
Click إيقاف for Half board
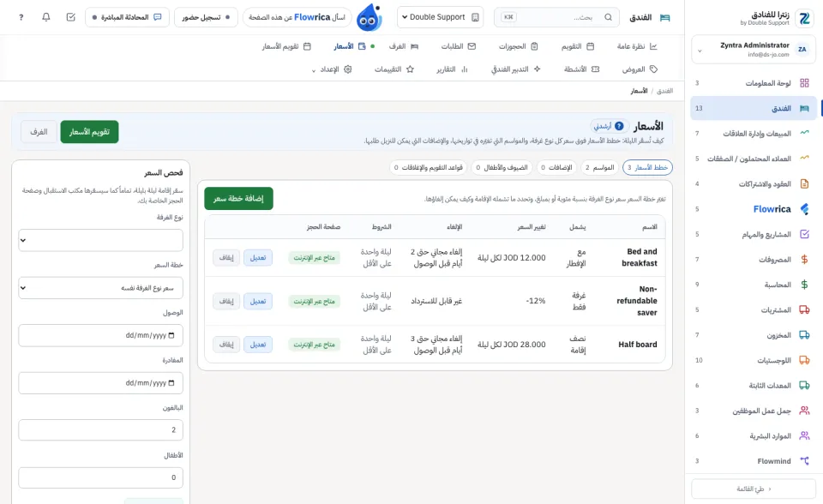tap(226, 345)
